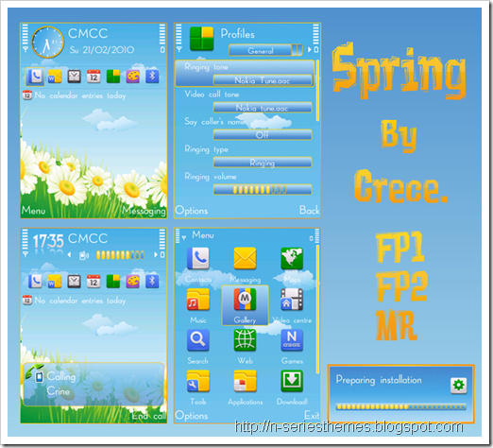Open Video call tone value field
This screenshot has height=448, width=493.
263,108
